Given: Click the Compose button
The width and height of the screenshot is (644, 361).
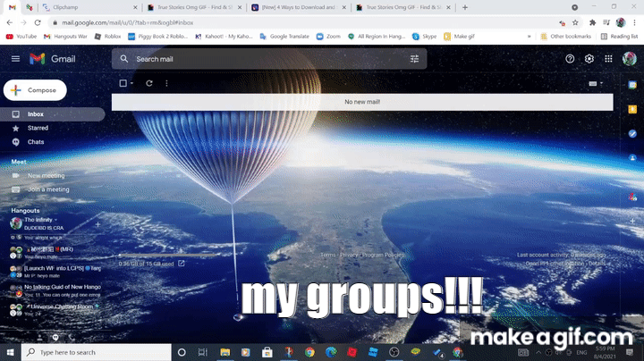Looking at the screenshot, I should click(x=34, y=90).
